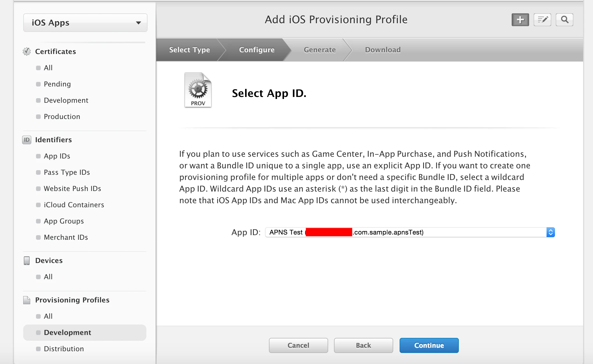Go to the Configure step
This screenshot has height=364, width=593.
click(x=257, y=50)
